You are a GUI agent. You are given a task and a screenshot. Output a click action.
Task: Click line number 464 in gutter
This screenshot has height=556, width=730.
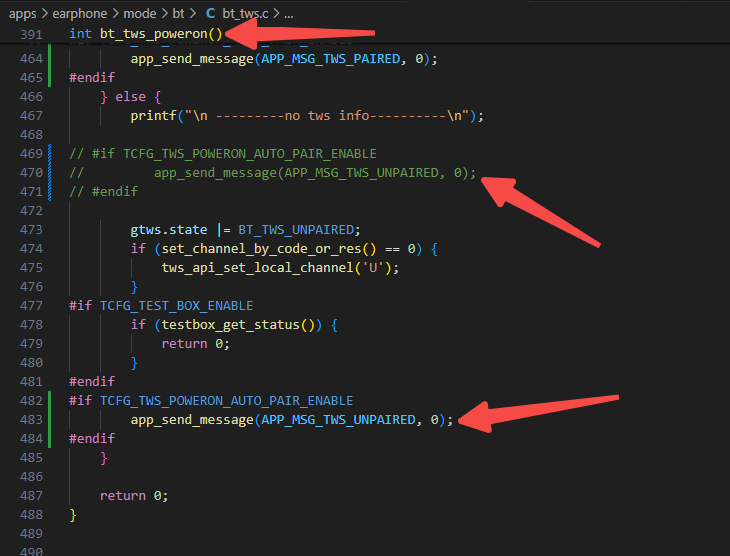pos(31,59)
